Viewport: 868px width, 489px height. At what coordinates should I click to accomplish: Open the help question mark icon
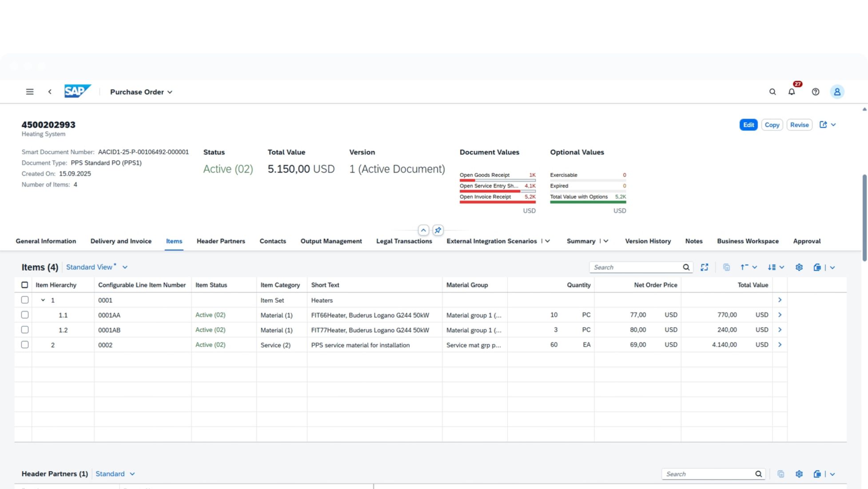(x=816, y=92)
